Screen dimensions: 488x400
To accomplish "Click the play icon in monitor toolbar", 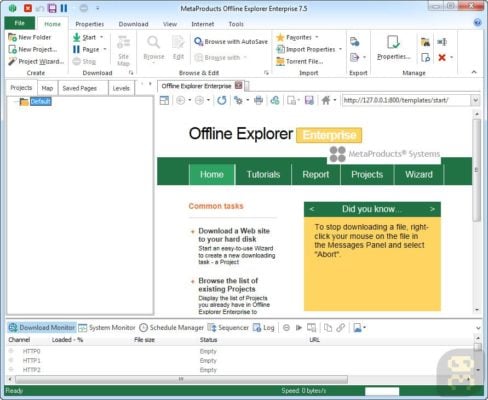I will coord(299,328).
